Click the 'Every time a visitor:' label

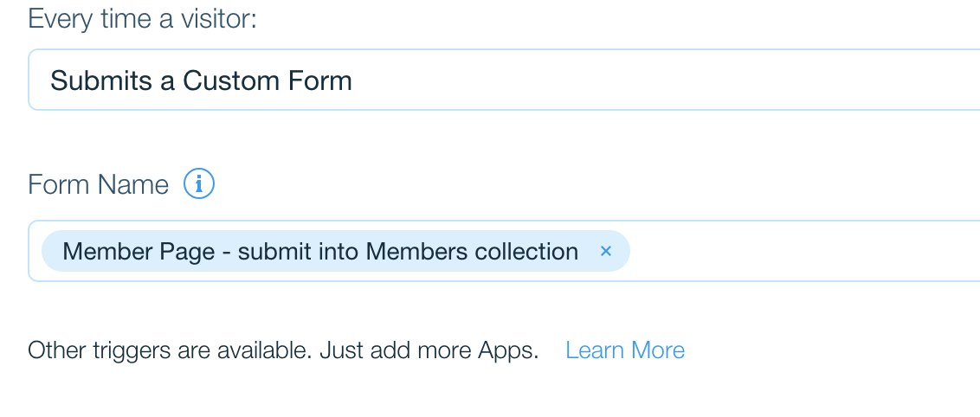[142, 18]
